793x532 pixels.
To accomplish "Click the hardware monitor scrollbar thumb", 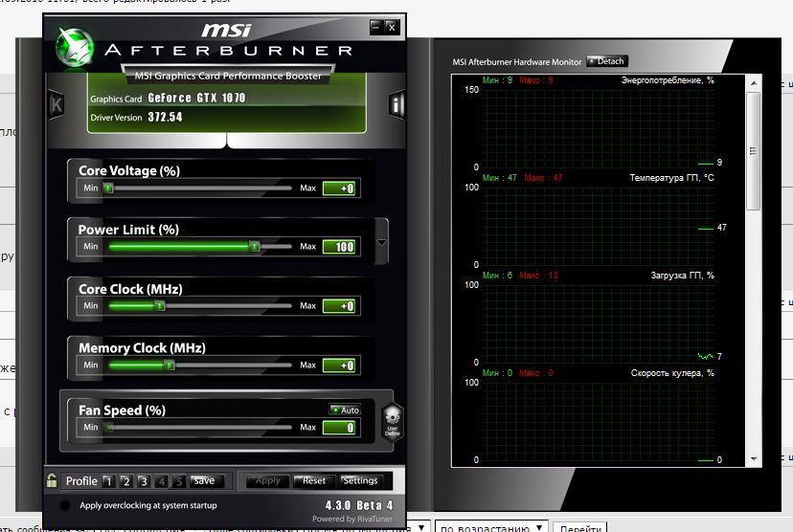I will [x=754, y=150].
